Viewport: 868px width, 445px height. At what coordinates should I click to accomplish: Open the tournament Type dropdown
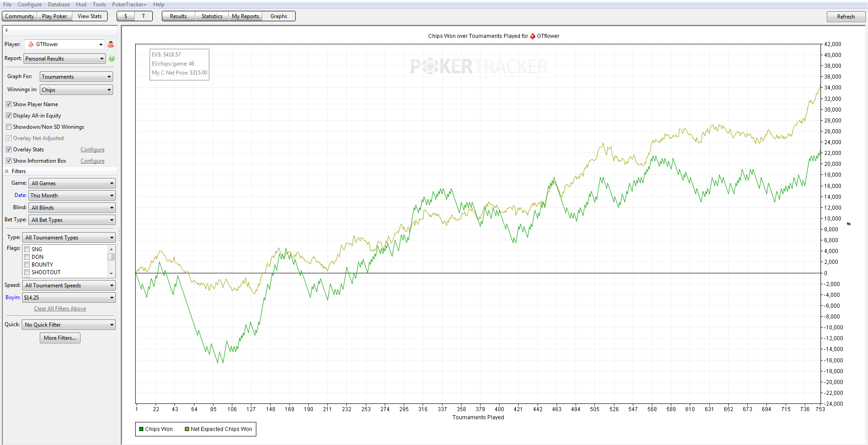point(69,238)
